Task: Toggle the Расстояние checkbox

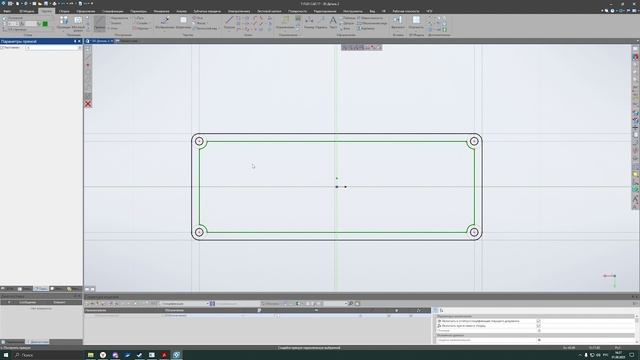Action: tap(2, 48)
